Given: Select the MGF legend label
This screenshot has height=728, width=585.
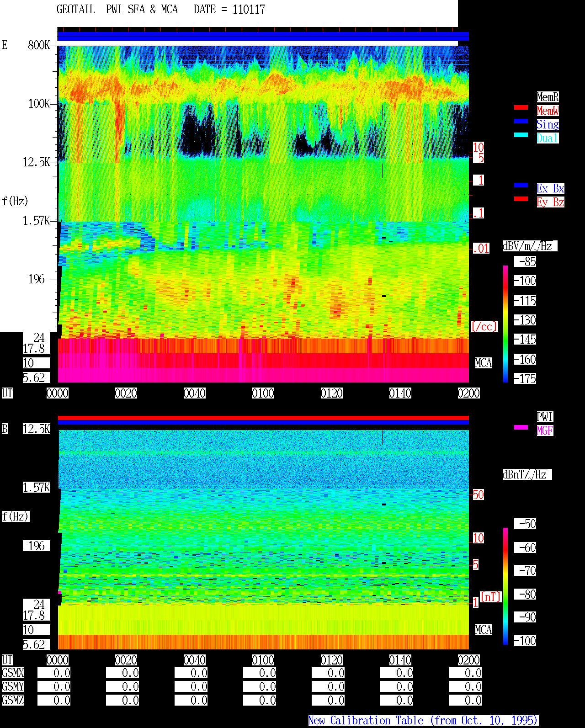Looking at the screenshot, I should [x=545, y=430].
